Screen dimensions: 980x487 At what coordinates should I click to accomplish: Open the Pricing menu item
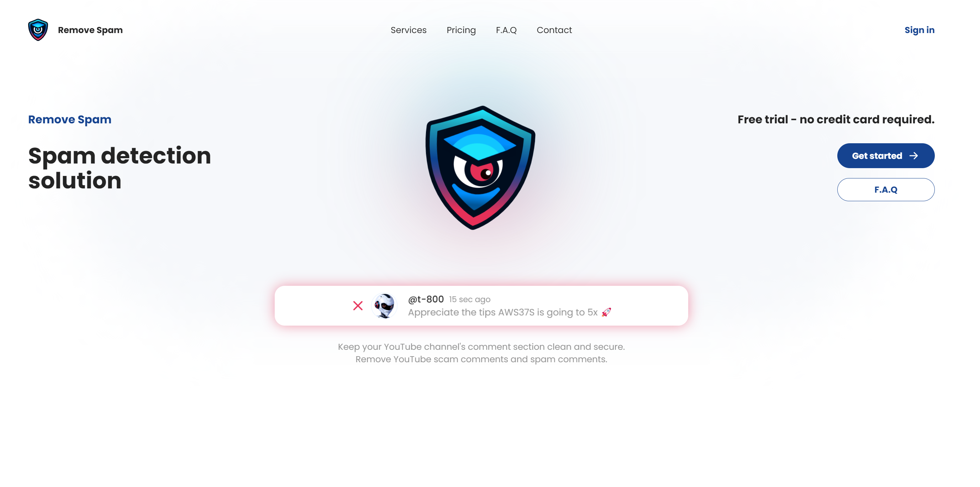tap(461, 30)
